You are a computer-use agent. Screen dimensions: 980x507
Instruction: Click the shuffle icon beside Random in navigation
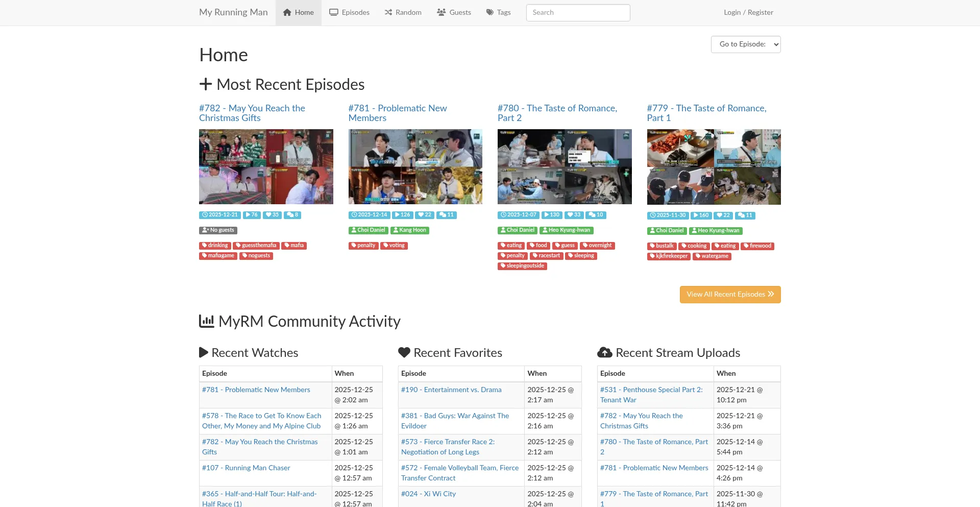387,12
